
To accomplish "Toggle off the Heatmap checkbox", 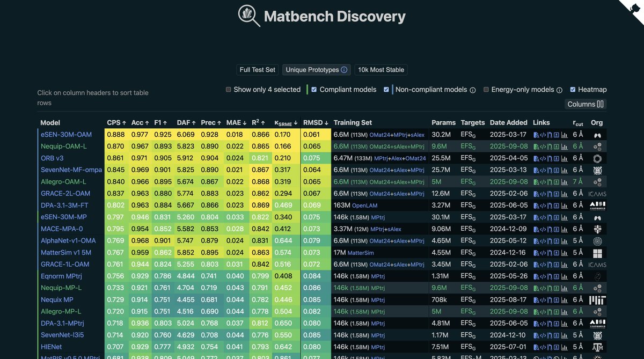I will [x=572, y=89].
